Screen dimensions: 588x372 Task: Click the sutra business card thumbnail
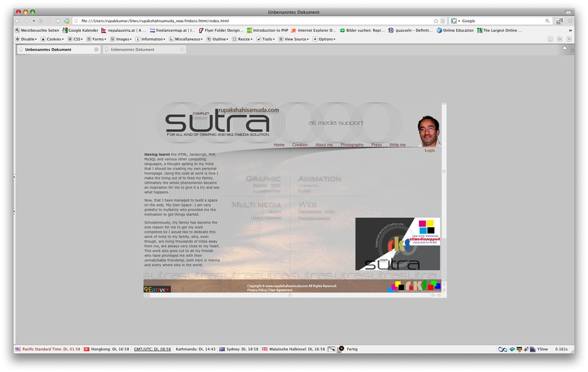[397, 244]
